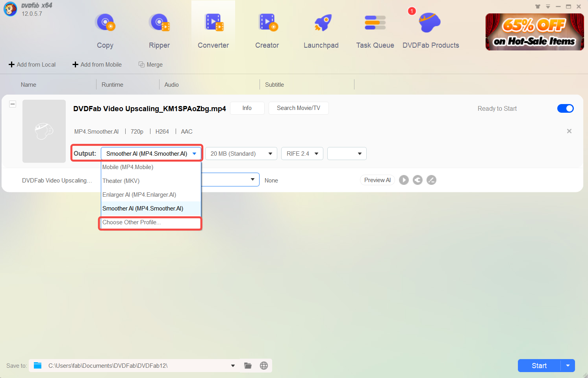Click the video filename title

tap(150, 109)
